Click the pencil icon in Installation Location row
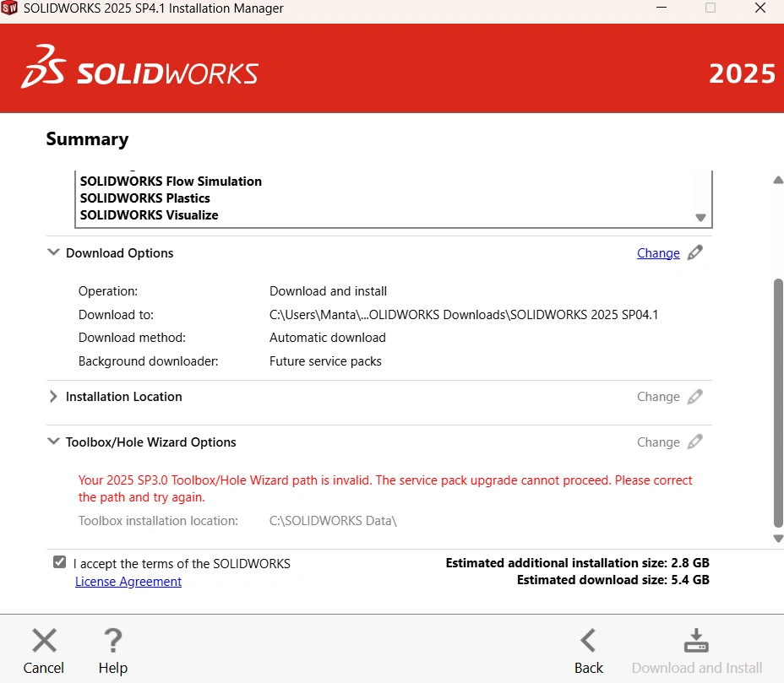The image size is (784, 683). coord(695,397)
